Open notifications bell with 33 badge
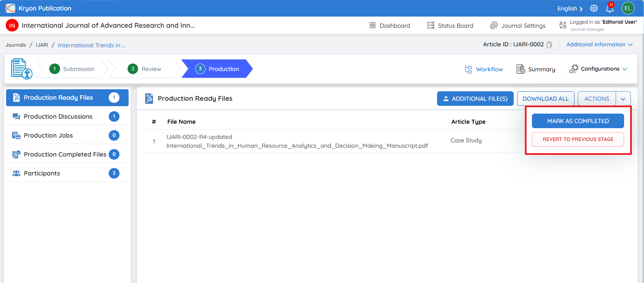 tap(610, 8)
